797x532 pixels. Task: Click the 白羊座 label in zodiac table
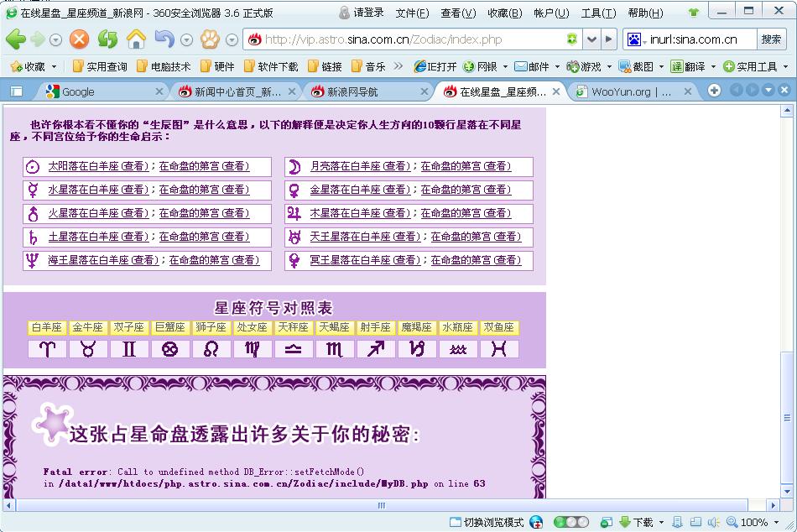click(47, 327)
